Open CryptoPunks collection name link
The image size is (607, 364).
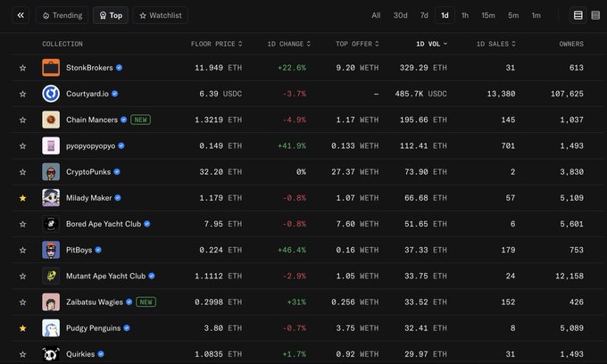(x=88, y=172)
